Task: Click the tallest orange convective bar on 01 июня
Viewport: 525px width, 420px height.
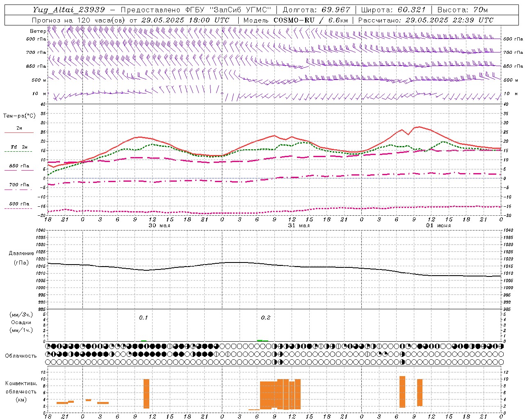Action: click(402, 392)
